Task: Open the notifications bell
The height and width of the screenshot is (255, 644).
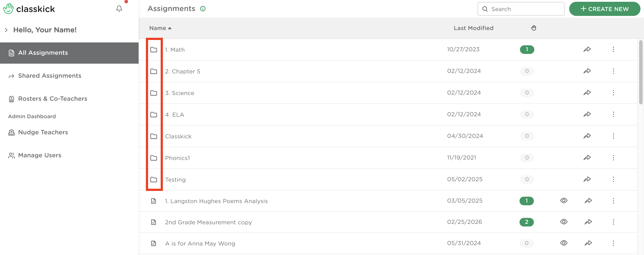Action: pos(119,9)
